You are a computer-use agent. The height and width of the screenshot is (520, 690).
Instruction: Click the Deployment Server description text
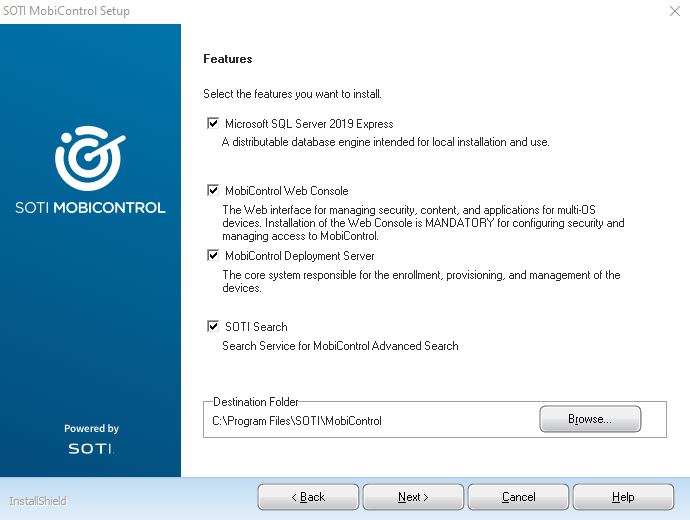[420, 281]
